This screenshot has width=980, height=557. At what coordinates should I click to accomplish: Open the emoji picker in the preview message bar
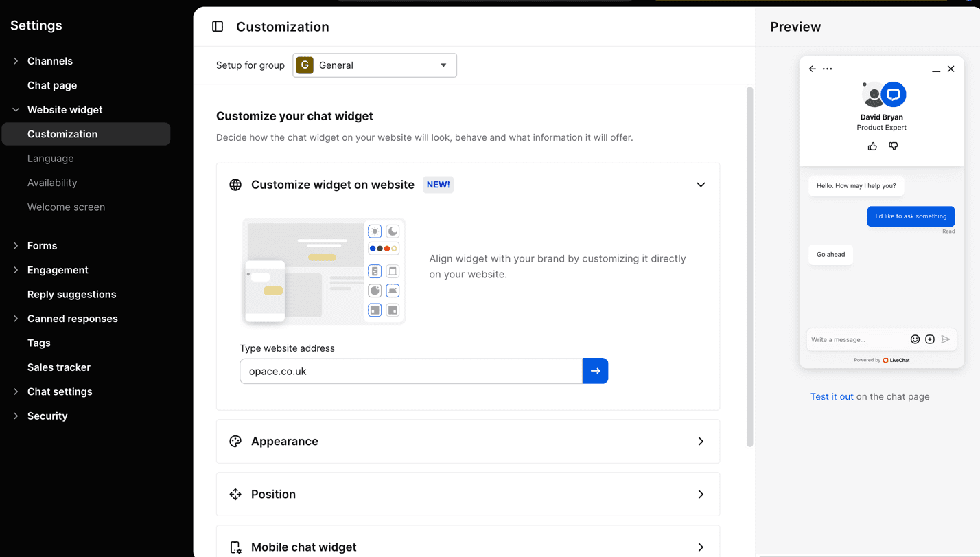point(915,339)
